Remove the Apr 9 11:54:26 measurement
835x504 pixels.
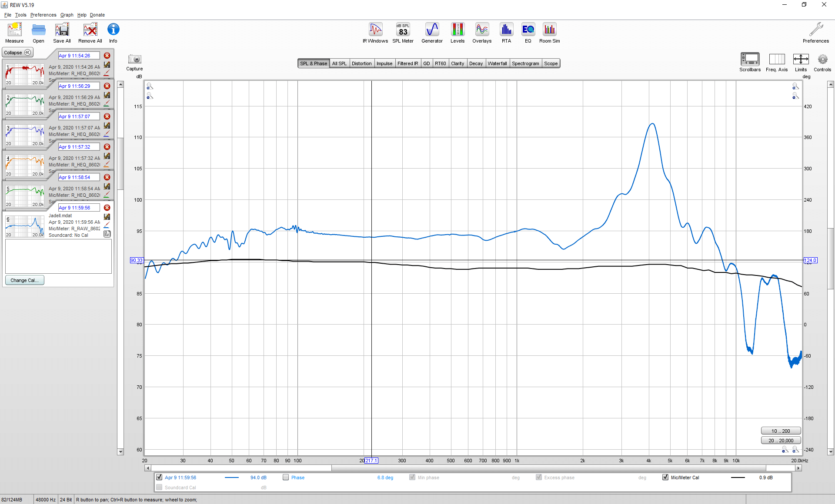pos(107,56)
